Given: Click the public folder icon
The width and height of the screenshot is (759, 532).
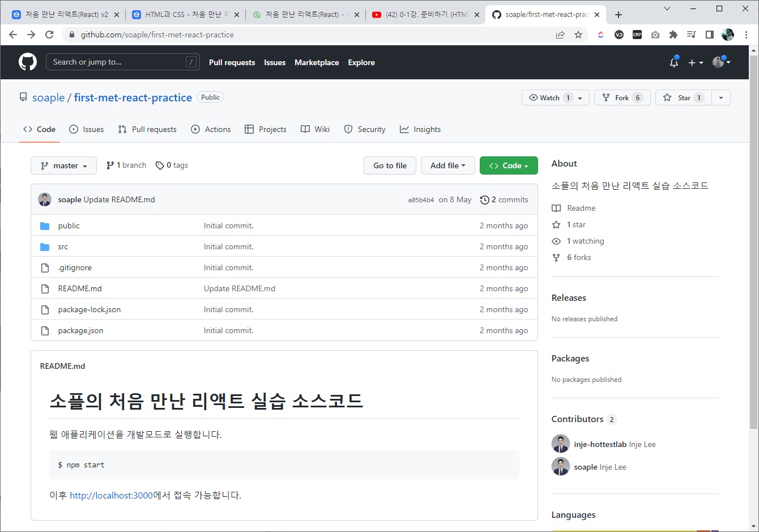Looking at the screenshot, I should pos(45,226).
